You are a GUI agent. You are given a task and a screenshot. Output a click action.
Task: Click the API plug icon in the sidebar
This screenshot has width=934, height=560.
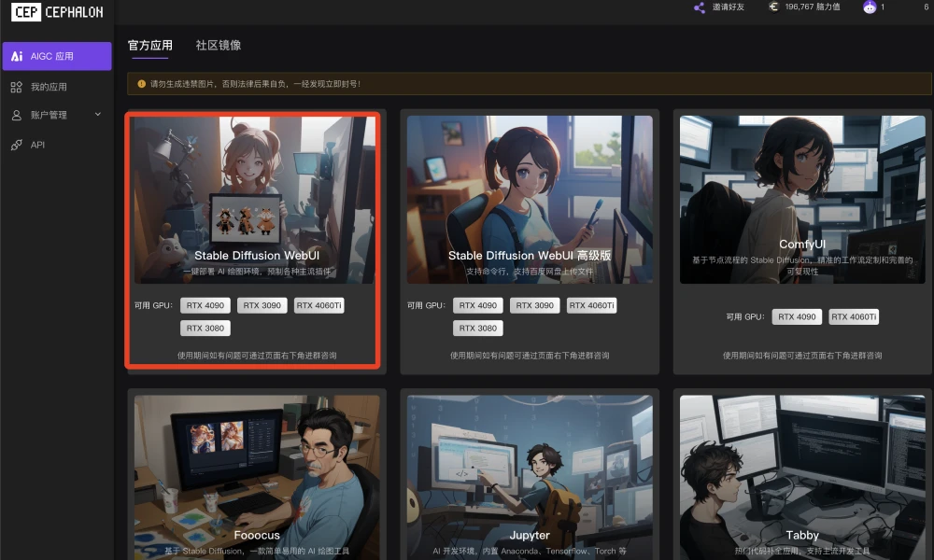tap(17, 145)
